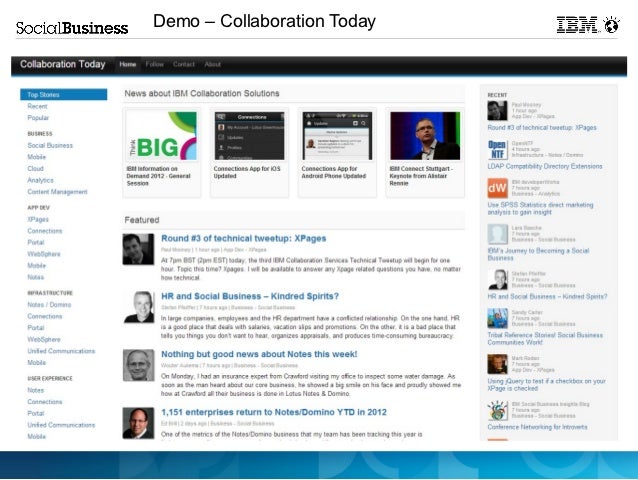Open IBM's Journey to Becoming a Social Business
638x480 pixels.
coord(538,254)
